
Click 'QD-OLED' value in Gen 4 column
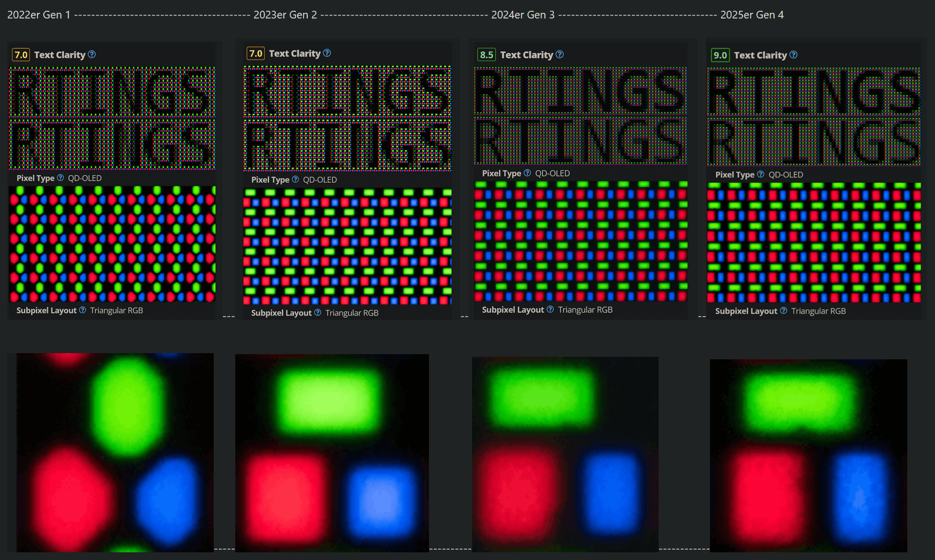pos(786,175)
